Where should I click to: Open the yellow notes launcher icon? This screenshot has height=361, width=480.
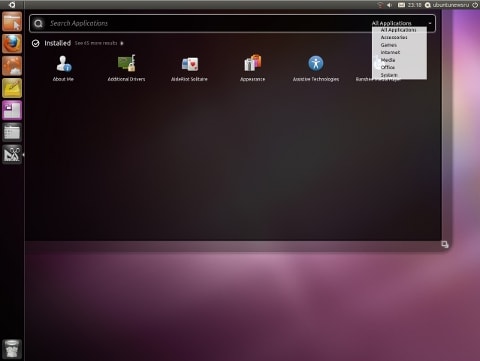click(12, 88)
